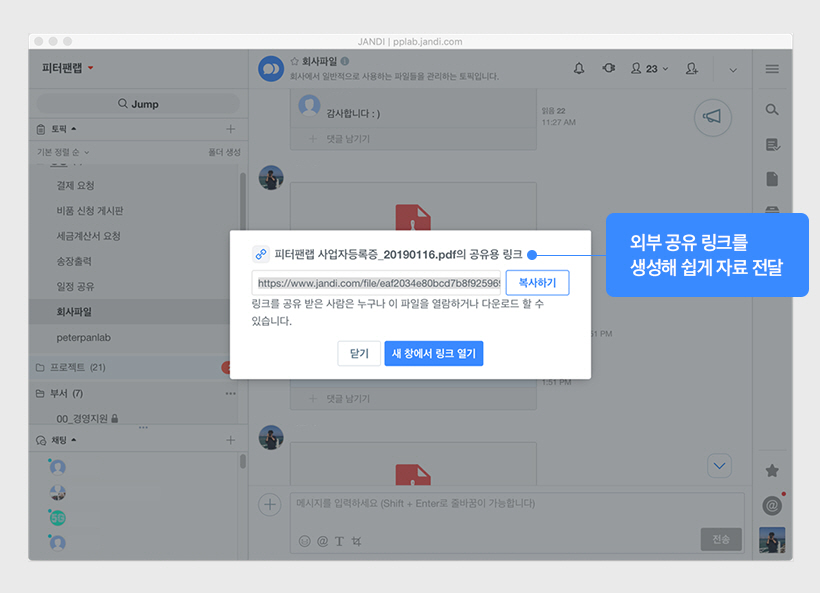Screen dimensions: 820x593
Task: Click the notification bell icon
Action: [x=579, y=68]
